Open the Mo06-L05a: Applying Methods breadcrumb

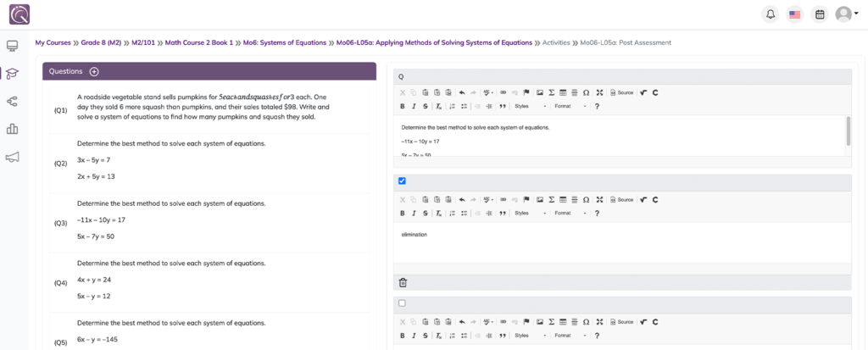click(x=435, y=42)
